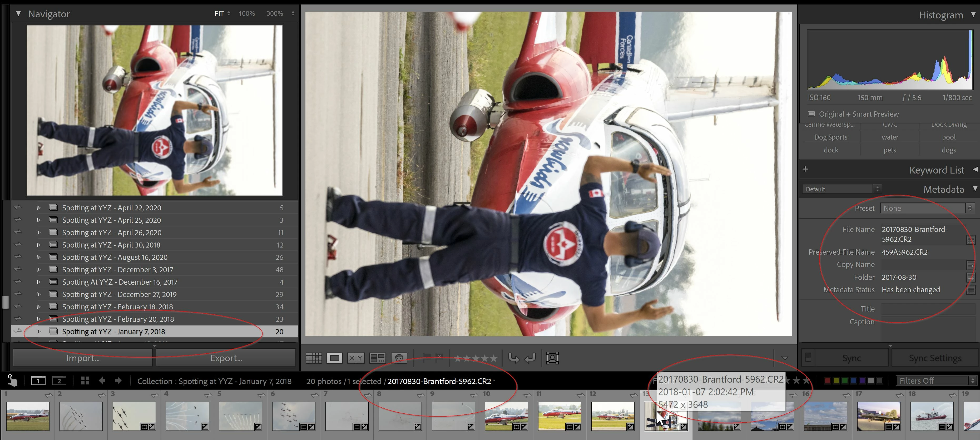Expand Spotting at YYZ - April 30, 2018 collection
The image size is (980, 440).
[x=39, y=245]
